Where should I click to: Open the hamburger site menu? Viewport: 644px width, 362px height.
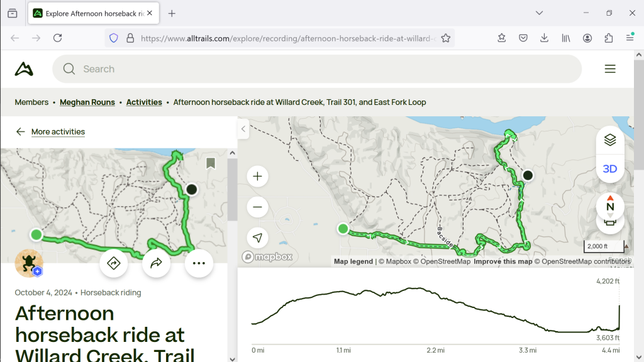coord(609,69)
